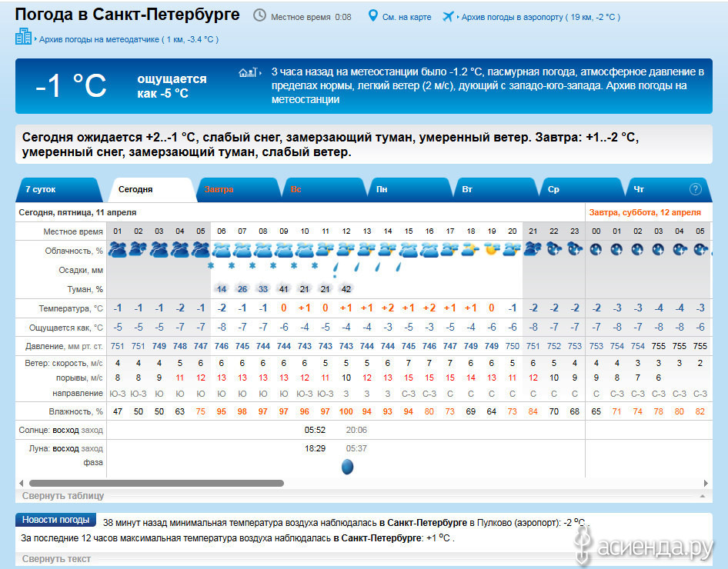Click the current temperature -1 °C

tap(71, 86)
